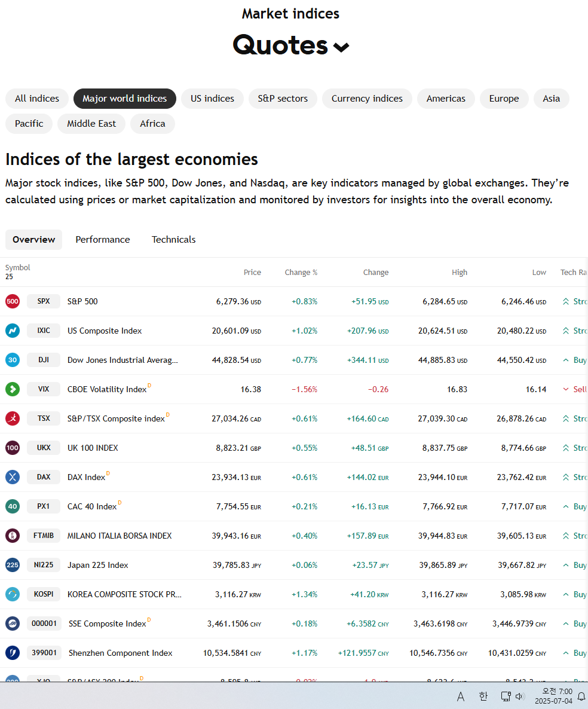Click the FTMIB logo icon
This screenshot has height=709, width=588.
click(x=13, y=536)
